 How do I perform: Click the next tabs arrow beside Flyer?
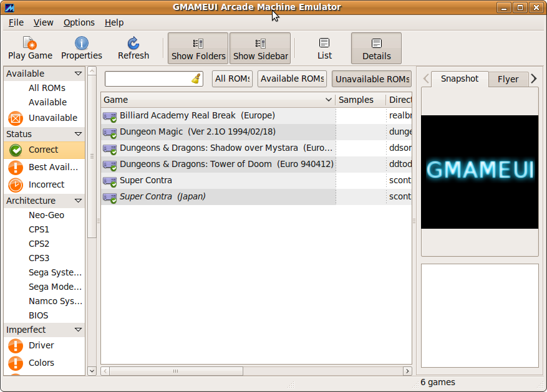pyautogui.click(x=534, y=79)
